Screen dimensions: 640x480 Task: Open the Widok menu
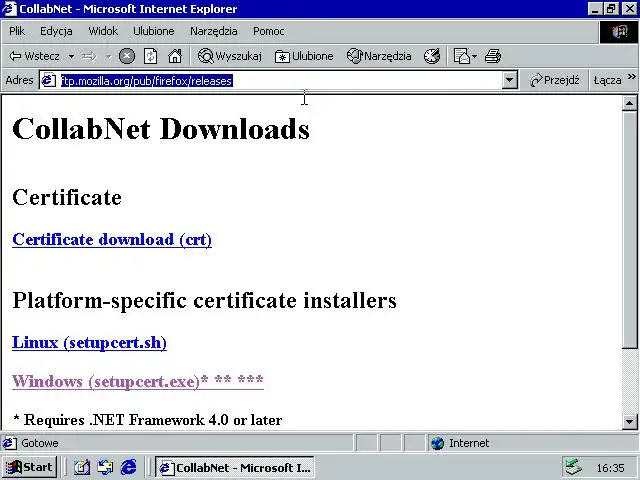[x=103, y=31]
